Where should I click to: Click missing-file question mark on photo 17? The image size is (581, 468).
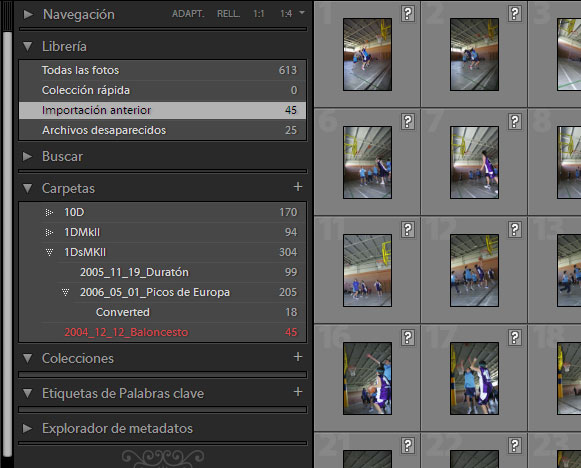point(515,338)
